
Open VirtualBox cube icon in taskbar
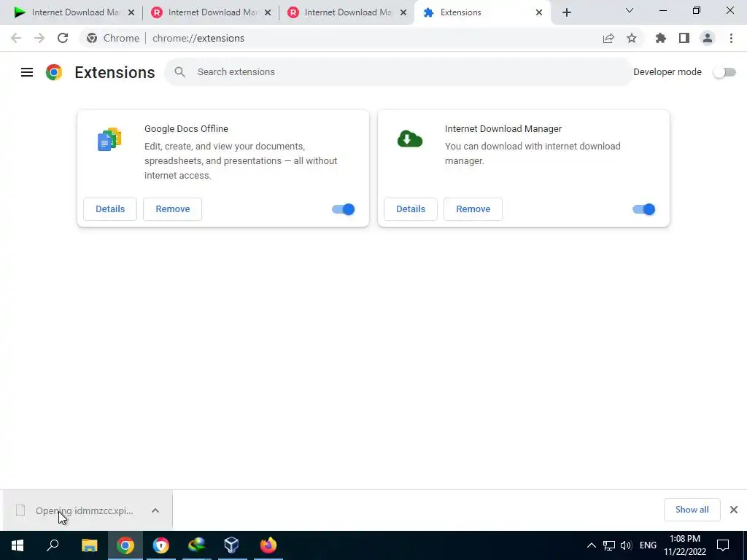click(231, 545)
